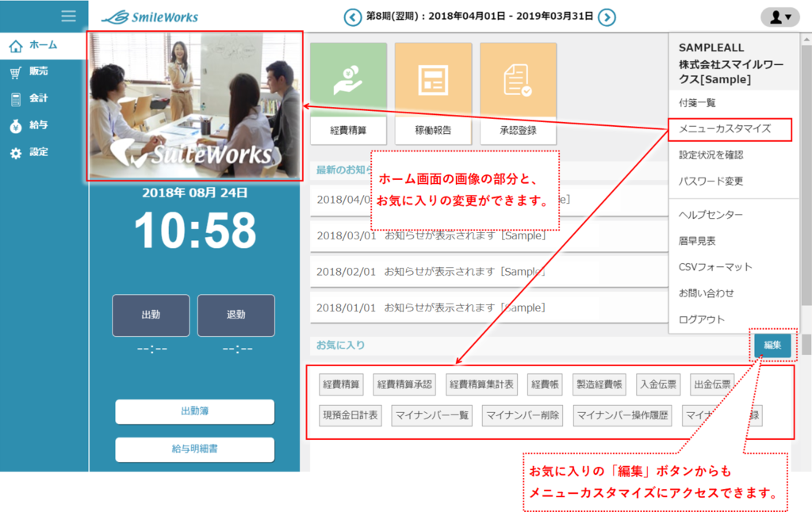Open the 2018/02/01 notice row
The image size is (812, 512).
click(488, 272)
